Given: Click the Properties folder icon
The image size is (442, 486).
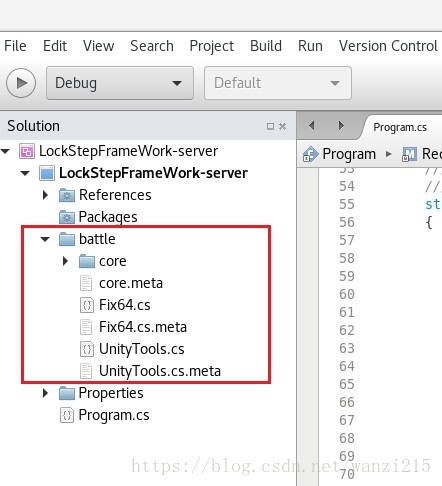Looking at the screenshot, I should coord(67,393).
